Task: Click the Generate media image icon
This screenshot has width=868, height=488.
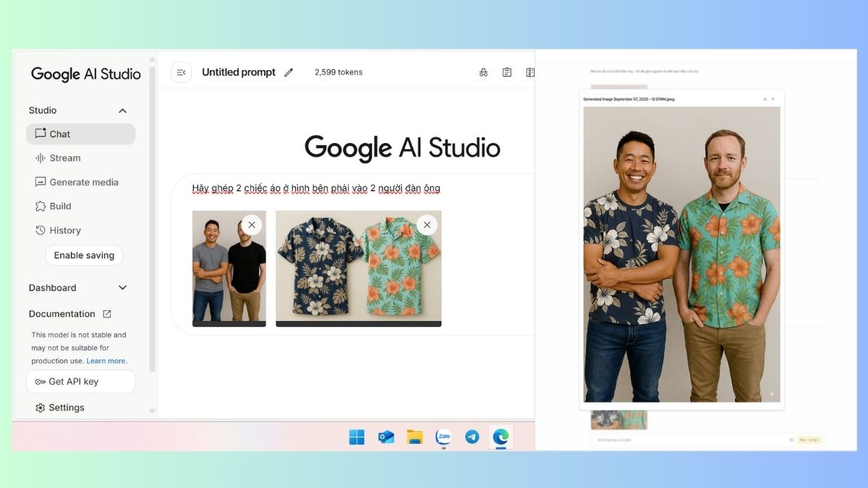Action: point(41,182)
